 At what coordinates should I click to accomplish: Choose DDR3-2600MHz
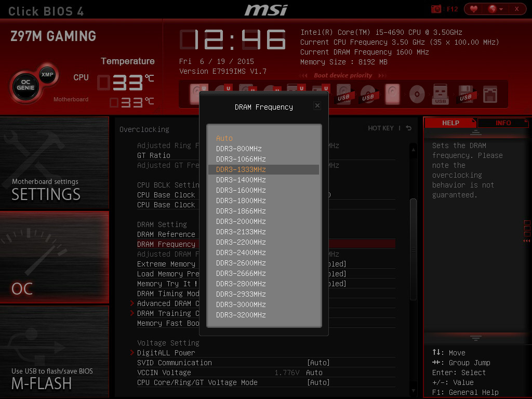pyautogui.click(x=263, y=263)
